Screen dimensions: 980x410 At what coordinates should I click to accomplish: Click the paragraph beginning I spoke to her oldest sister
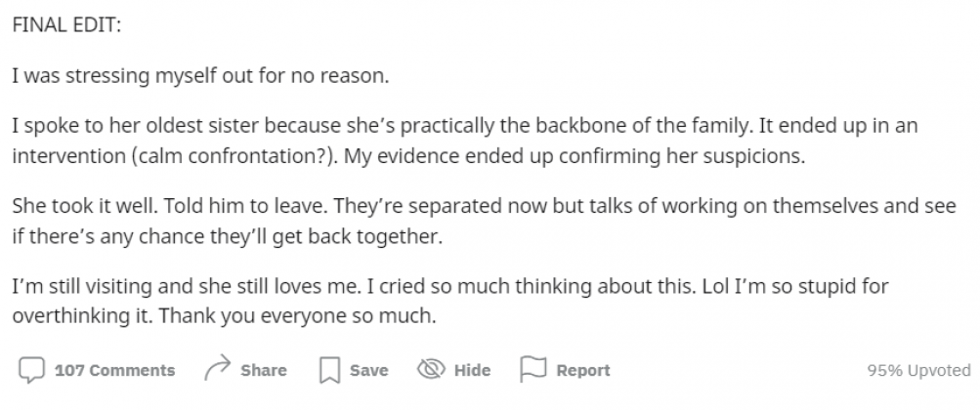point(465,141)
